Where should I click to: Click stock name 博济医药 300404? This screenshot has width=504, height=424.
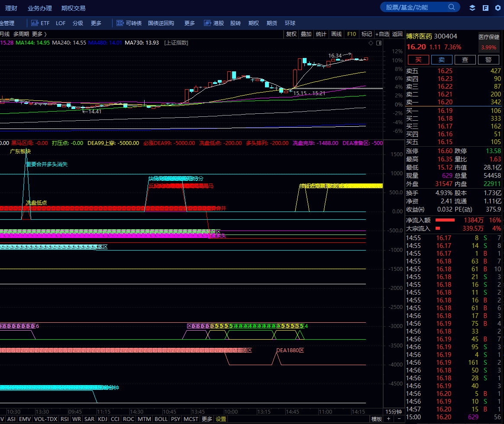pos(432,36)
